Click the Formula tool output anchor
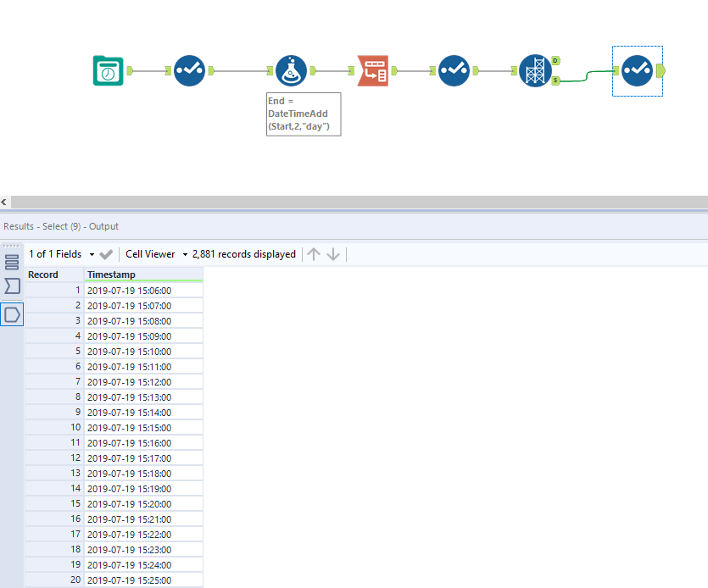The width and height of the screenshot is (708, 588). pyautogui.click(x=313, y=71)
